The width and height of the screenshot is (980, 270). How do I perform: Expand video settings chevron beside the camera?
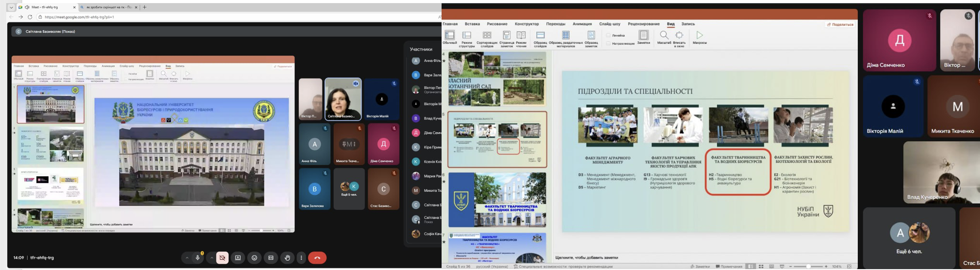[x=212, y=258]
